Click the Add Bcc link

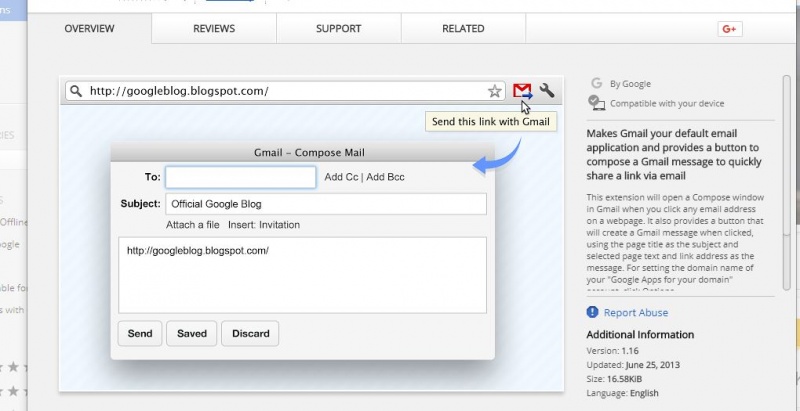[385, 177]
